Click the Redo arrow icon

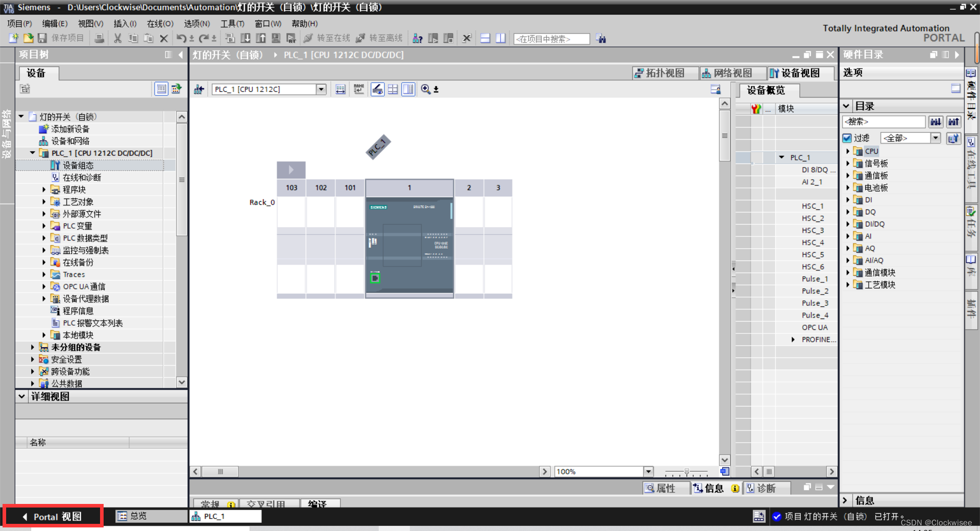204,38
